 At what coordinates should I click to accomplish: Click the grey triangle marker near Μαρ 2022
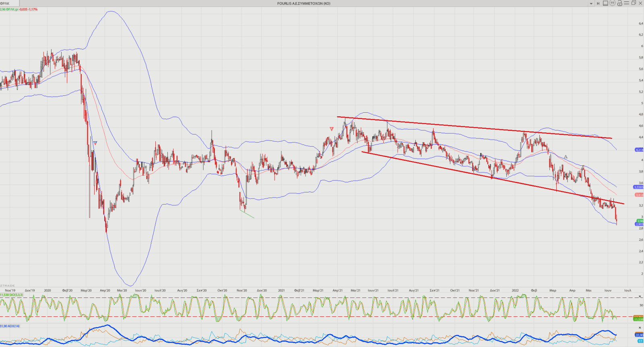(566, 157)
